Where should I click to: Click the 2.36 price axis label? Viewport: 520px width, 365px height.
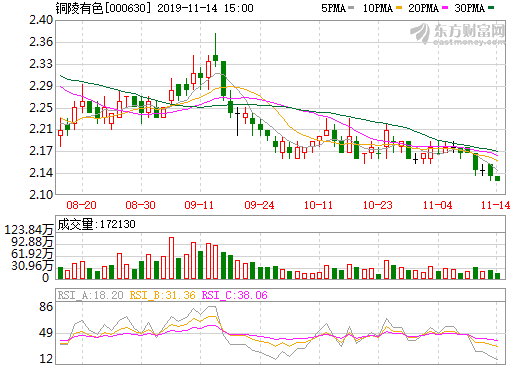tap(41, 42)
